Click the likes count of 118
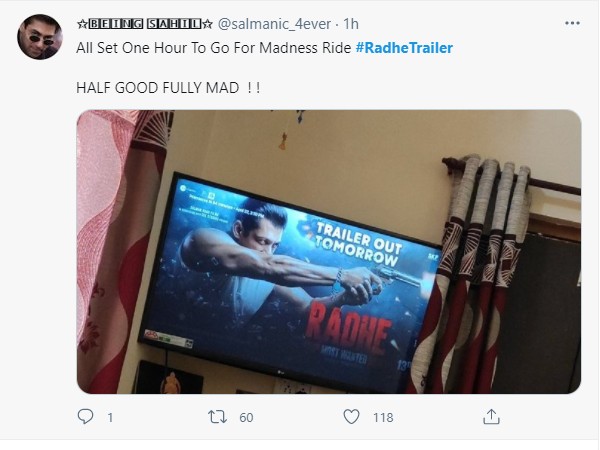 [x=383, y=417]
